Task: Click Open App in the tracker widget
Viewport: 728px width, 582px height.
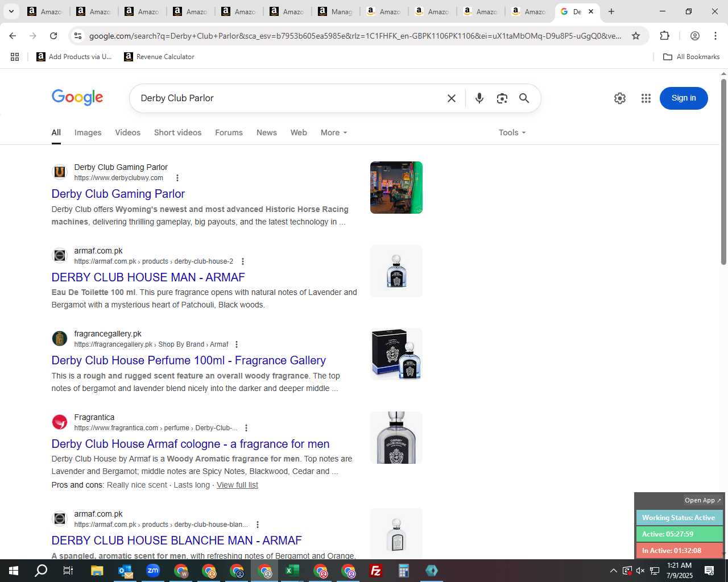Action: pyautogui.click(x=703, y=500)
